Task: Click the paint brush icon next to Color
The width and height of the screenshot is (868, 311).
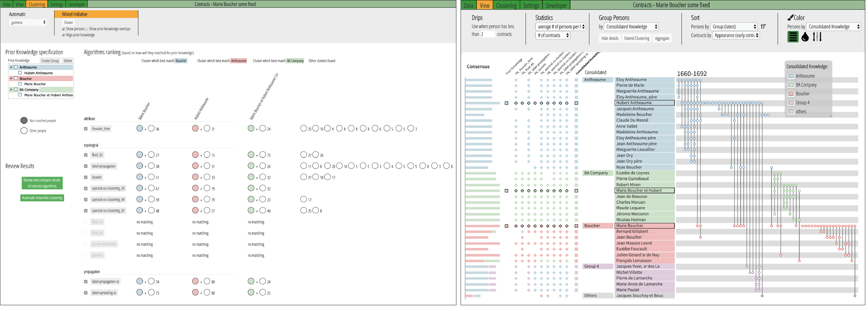Action: [x=791, y=17]
